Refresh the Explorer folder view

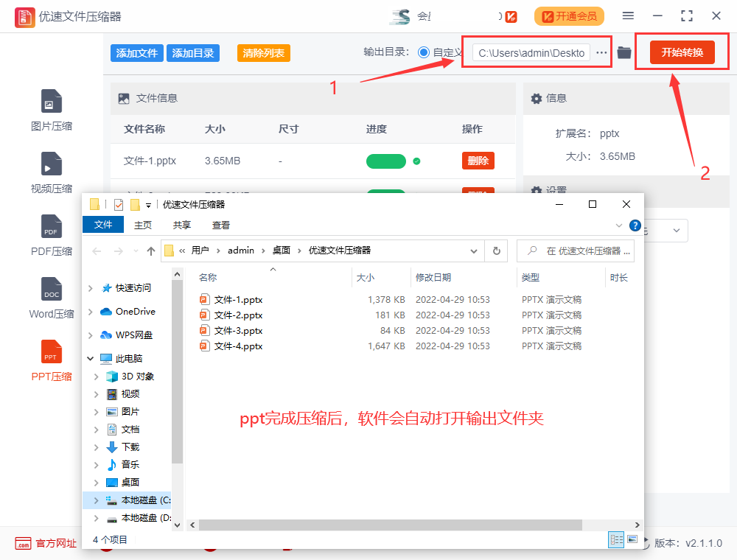(496, 251)
